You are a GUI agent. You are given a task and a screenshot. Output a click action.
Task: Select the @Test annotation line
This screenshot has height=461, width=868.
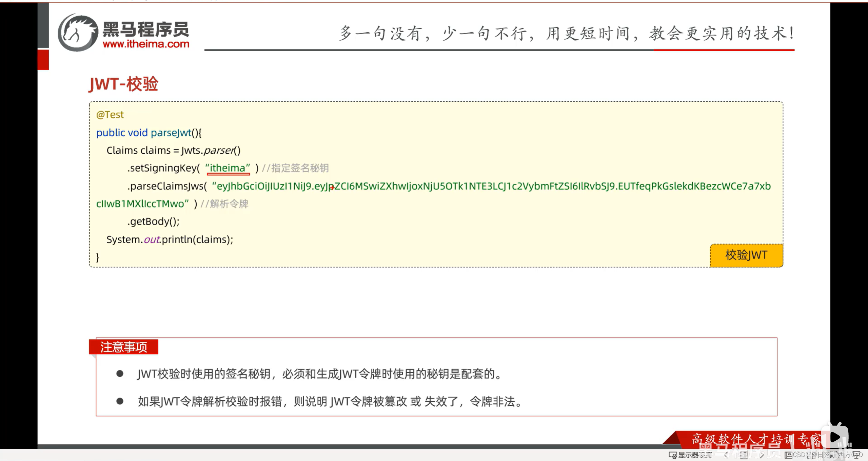110,115
